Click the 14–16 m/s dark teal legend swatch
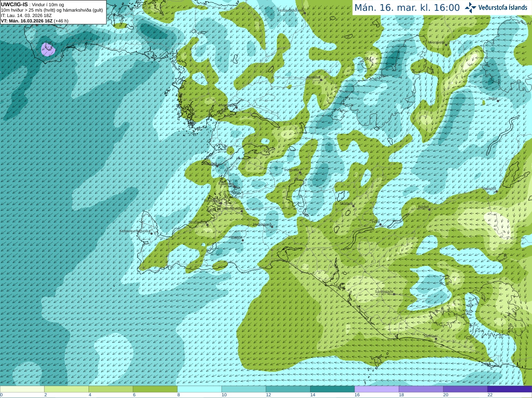532x398 pixels. (x=332, y=389)
